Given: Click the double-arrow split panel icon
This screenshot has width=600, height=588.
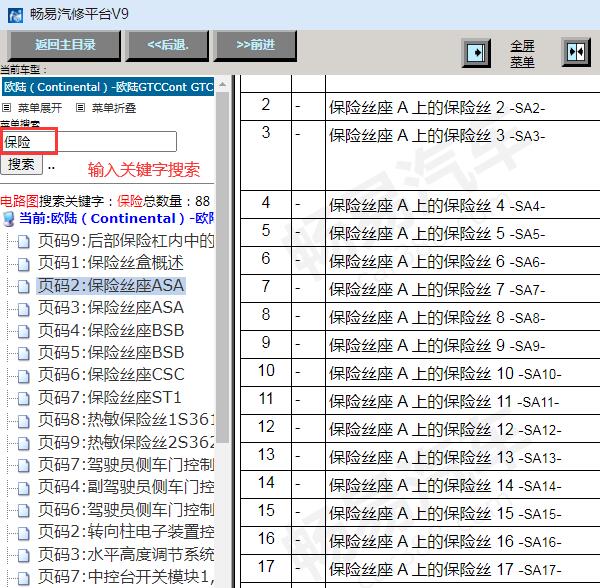Looking at the screenshot, I should [576, 52].
